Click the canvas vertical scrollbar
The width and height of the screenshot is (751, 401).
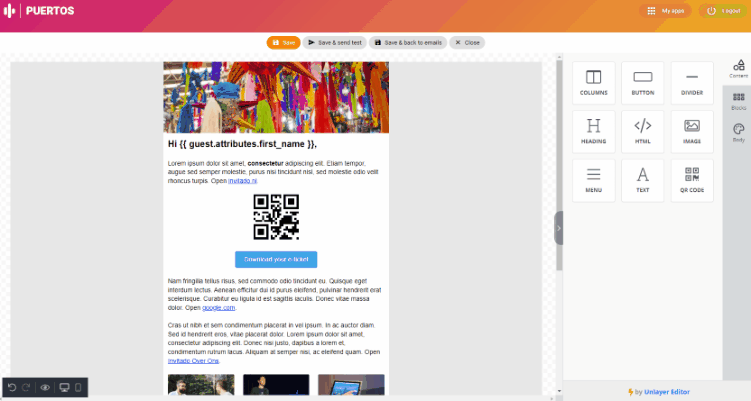558,165
